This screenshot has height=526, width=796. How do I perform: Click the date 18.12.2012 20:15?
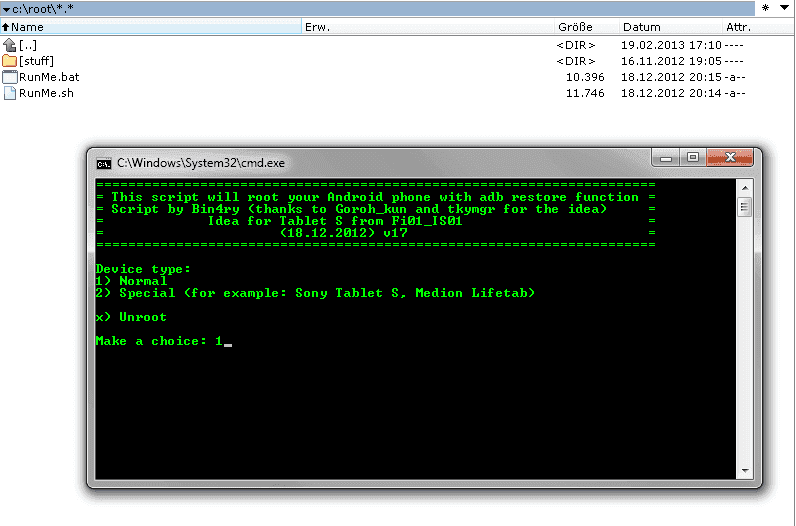[x=671, y=77]
